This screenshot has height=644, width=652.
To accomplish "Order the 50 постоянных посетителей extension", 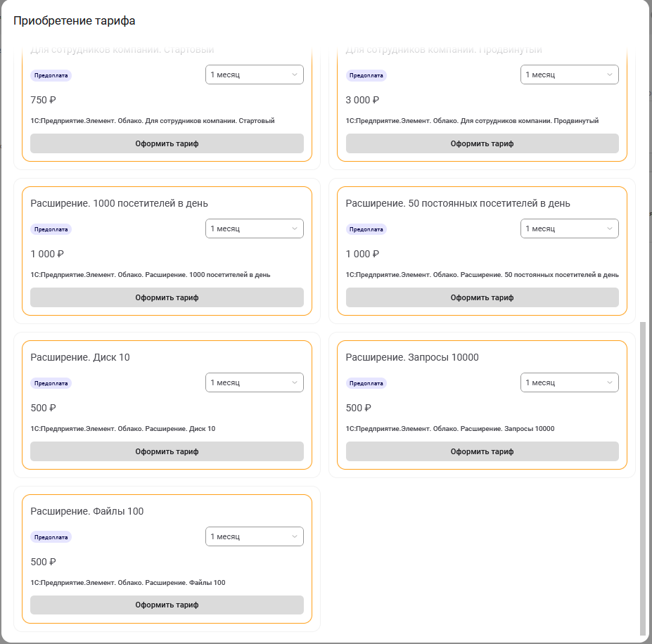I will [x=482, y=297].
